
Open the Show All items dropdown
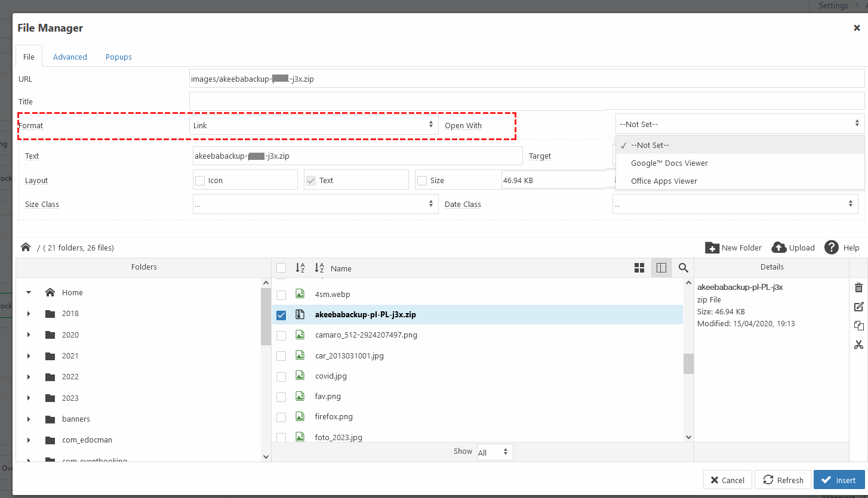point(494,452)
